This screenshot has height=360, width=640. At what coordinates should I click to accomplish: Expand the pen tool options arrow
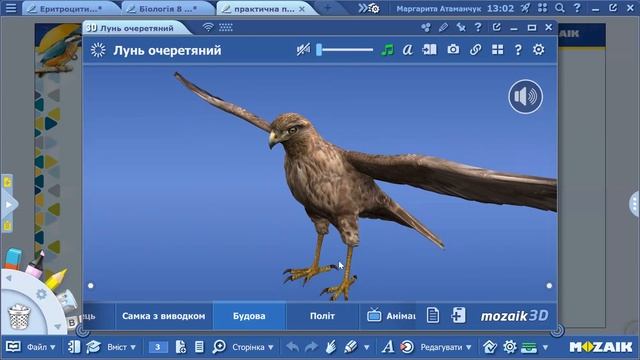pyautogui.click(x=367, y=348)
